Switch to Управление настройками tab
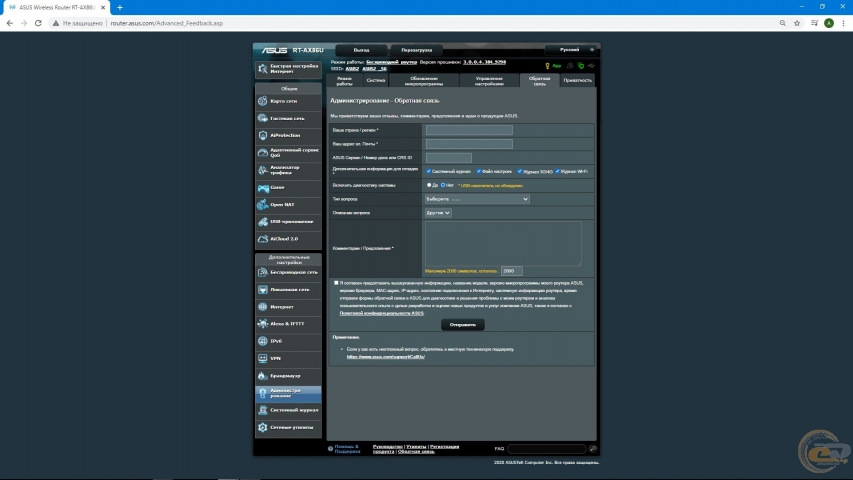 pos(489,81)
